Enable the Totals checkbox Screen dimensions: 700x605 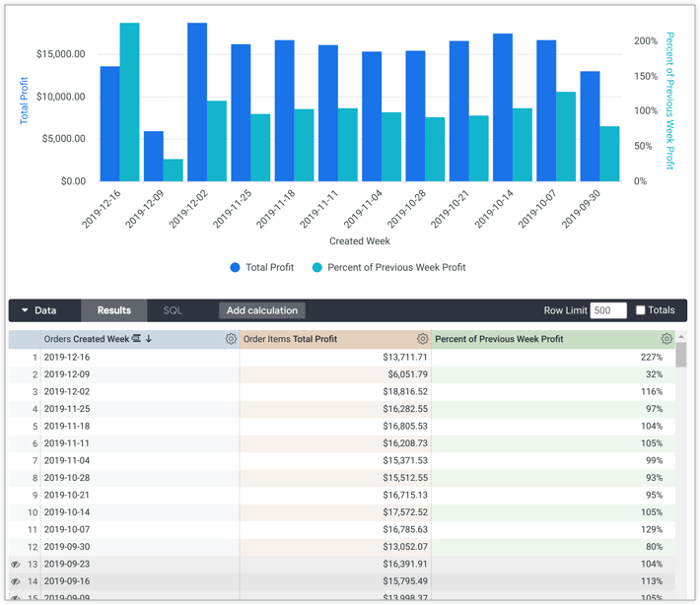click(641, 310)
